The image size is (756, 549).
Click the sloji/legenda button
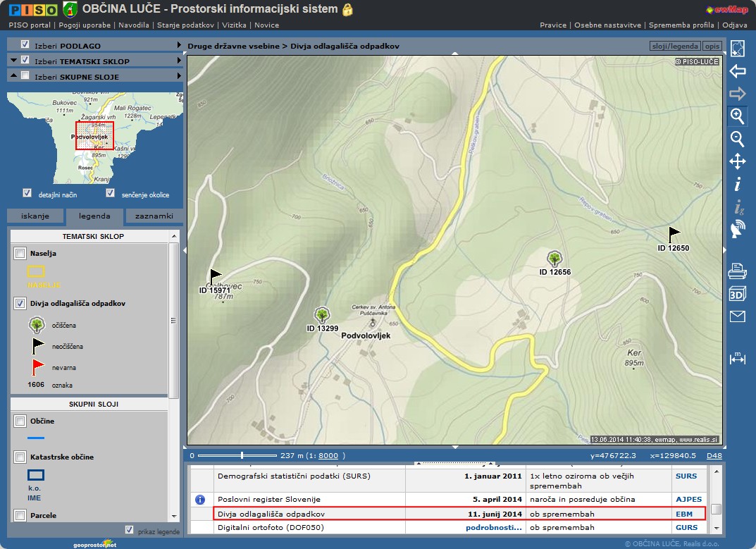click(674, 47)
